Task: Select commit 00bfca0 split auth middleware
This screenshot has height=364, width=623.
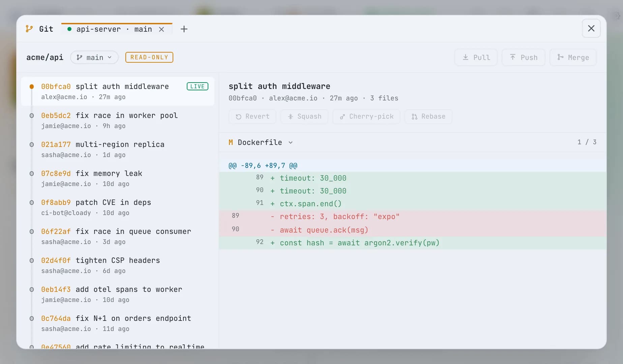Action: [117, 91]
